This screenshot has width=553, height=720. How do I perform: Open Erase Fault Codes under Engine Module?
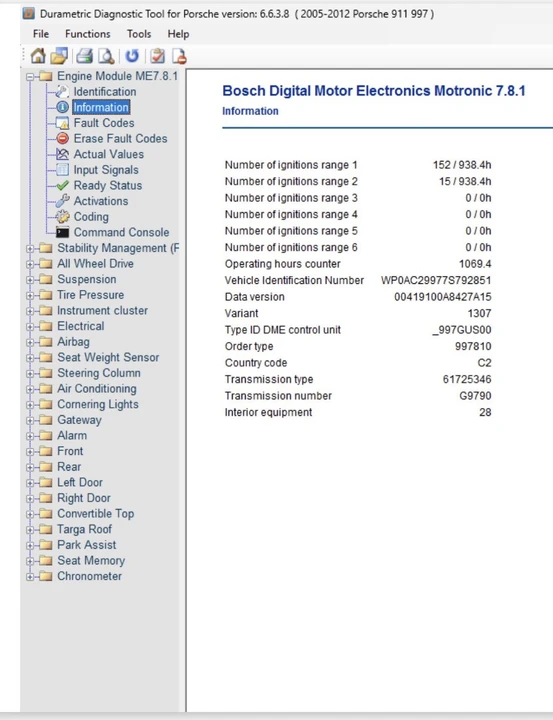click(x=120, y=139)
